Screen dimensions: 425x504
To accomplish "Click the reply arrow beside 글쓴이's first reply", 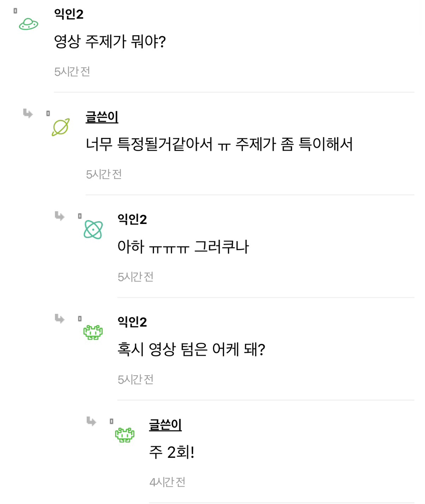I will (27, 114).
